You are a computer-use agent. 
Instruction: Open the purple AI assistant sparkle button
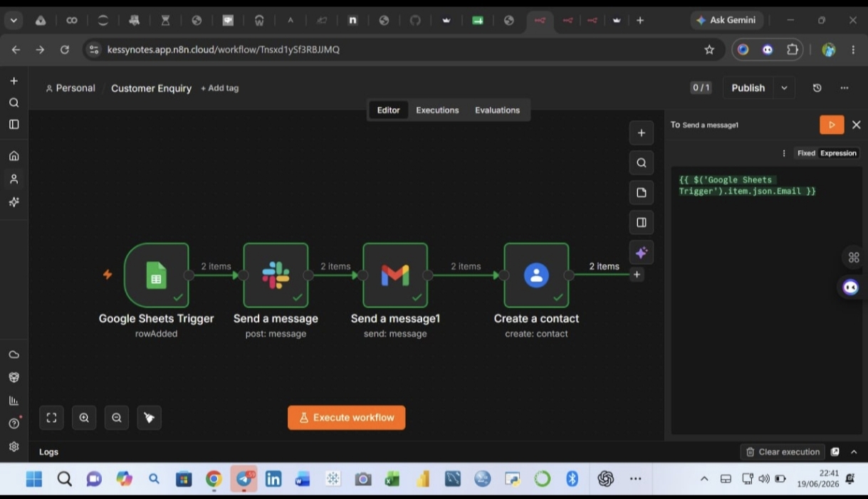coord(642,253)
